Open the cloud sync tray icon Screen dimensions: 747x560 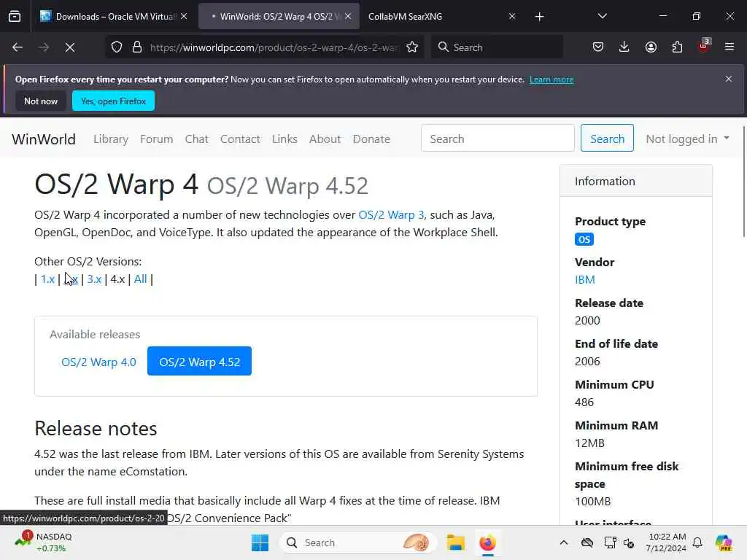(587, 542)
